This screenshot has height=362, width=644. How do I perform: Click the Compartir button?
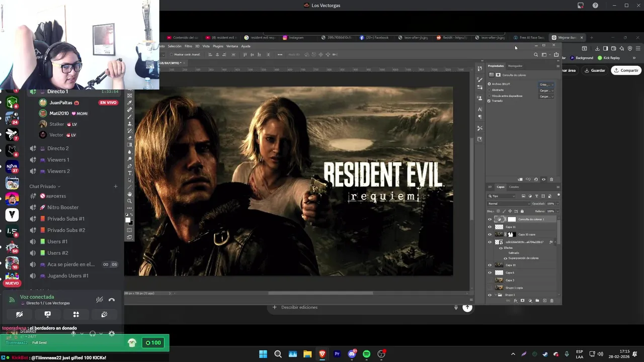pyautogui.click(x=625, y=70)
